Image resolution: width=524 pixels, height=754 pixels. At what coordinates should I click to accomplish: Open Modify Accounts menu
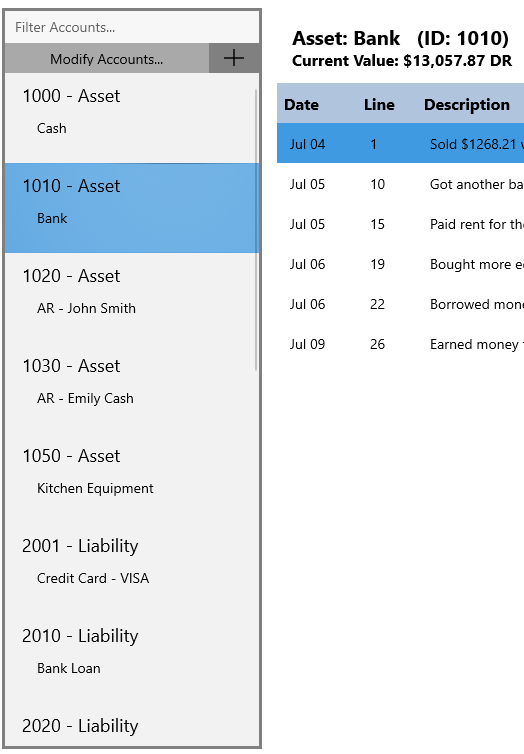click(x=107, y=59)
